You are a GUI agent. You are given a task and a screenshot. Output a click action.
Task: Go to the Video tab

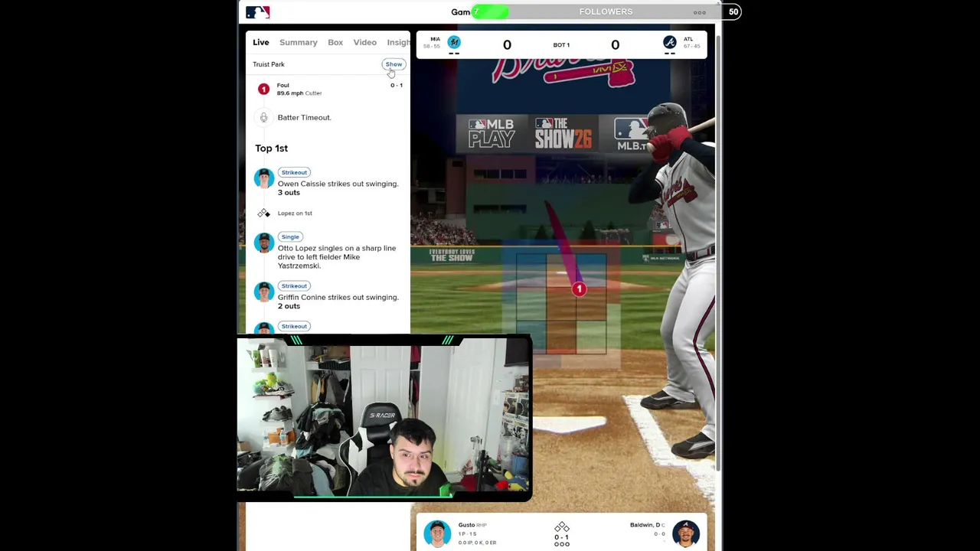[364, 42]
